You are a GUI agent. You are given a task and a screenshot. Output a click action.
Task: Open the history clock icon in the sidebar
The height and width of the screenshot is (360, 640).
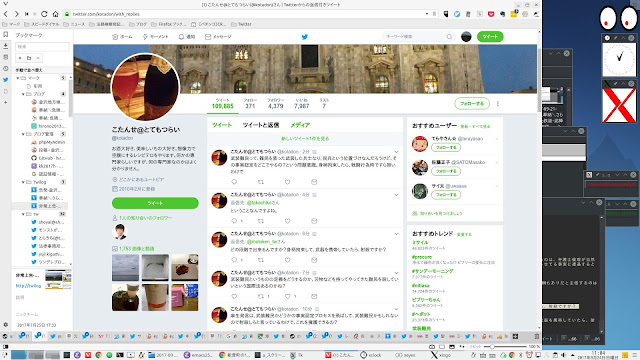point(5,69)
